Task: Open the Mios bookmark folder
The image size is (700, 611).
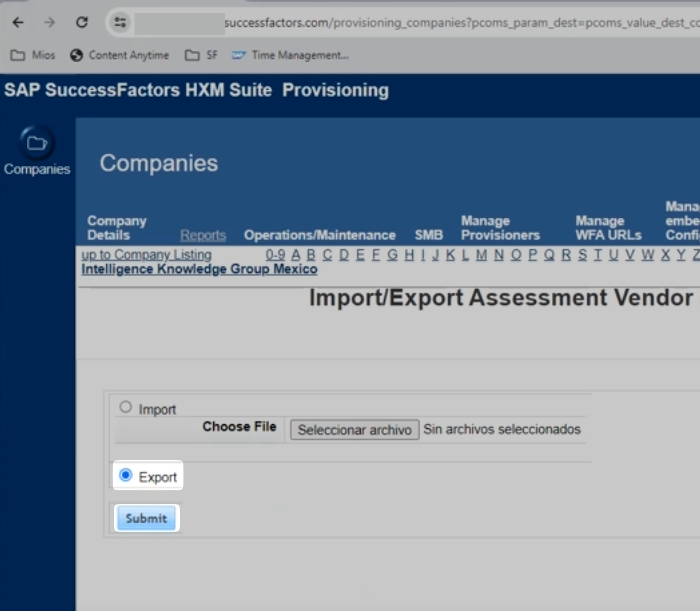Action: pyautogui.click(x=33, y=55)
